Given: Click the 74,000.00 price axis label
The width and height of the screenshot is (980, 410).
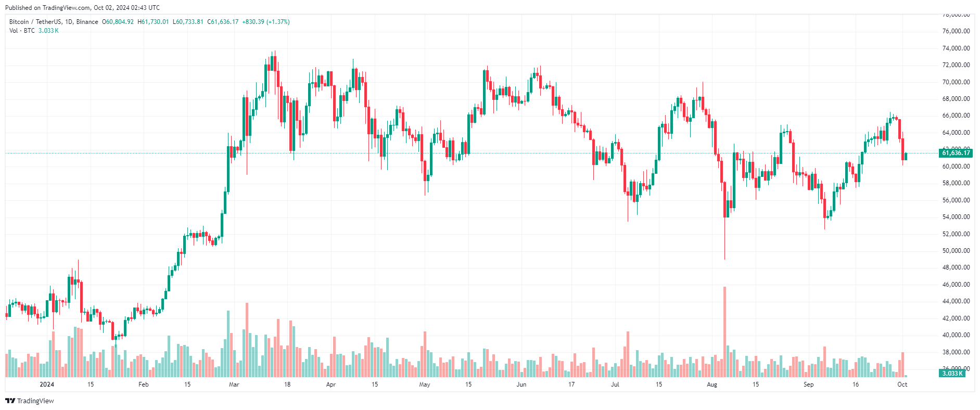Looking at the screenshot, I should click(x=956, y=48).
